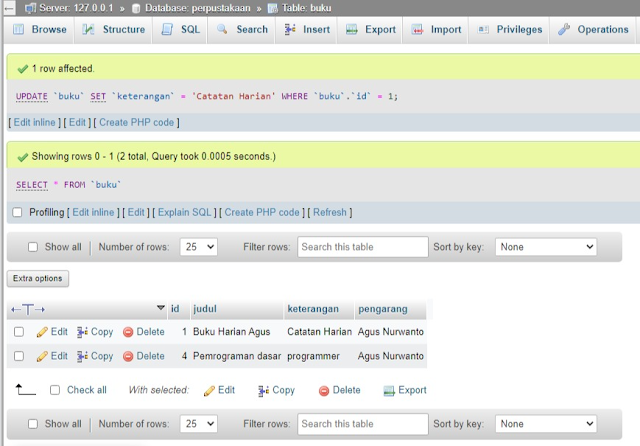
Task: Click the SQL tab document icon
Action: point(167,29)
